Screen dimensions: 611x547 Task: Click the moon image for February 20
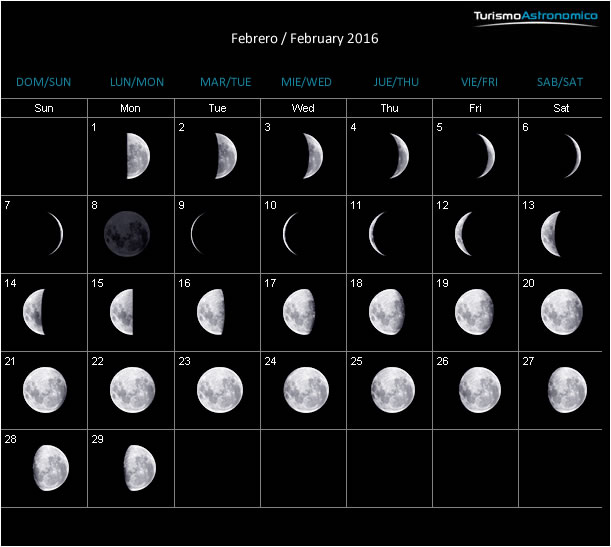click(562, 312)
